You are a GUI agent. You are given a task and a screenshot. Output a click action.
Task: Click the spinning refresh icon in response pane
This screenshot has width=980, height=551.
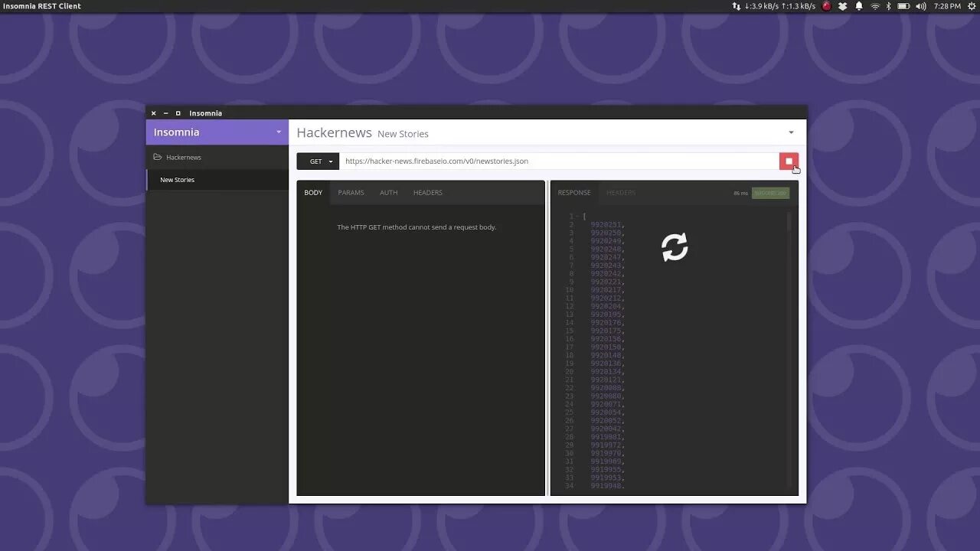click(675, 247)
